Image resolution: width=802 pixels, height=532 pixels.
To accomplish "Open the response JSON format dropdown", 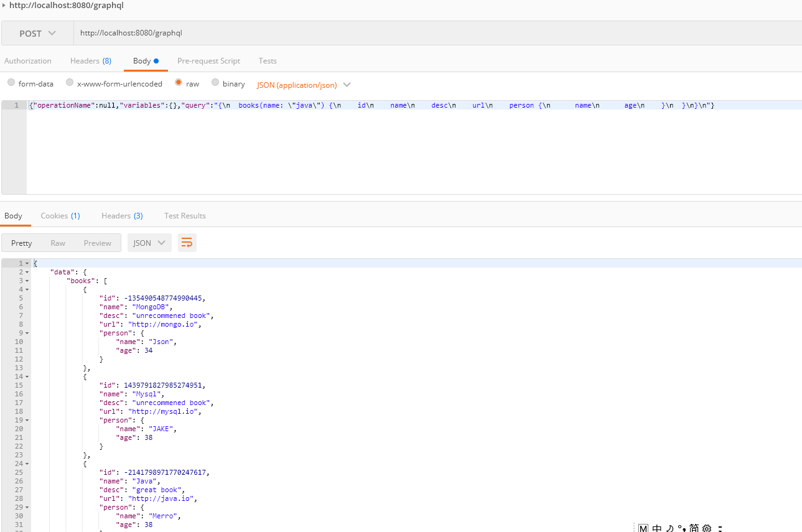I will pos(149,243).
